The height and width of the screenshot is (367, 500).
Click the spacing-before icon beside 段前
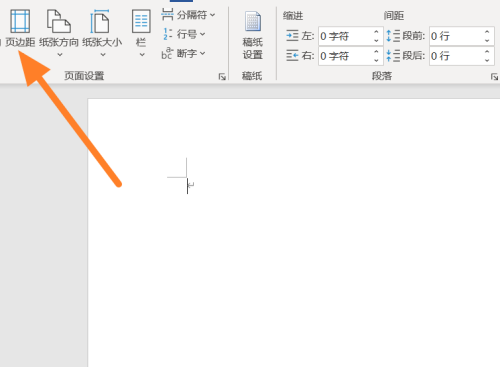click(x=393, y=36)
